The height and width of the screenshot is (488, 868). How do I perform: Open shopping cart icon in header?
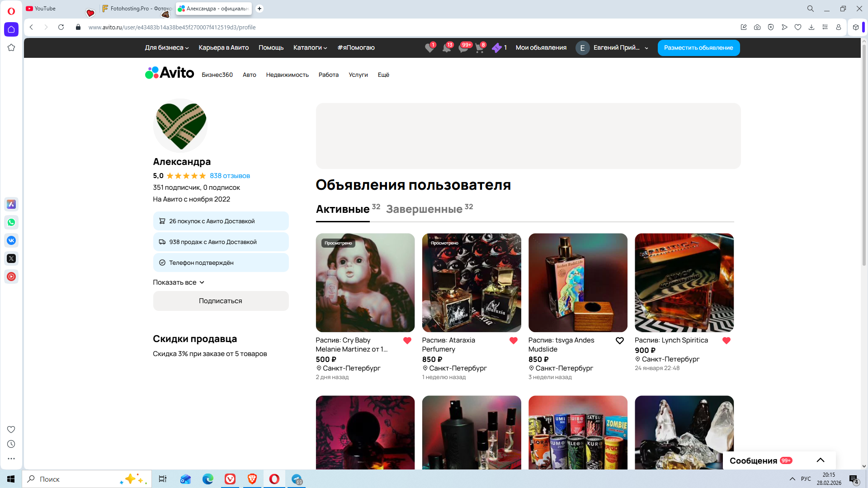480,48
